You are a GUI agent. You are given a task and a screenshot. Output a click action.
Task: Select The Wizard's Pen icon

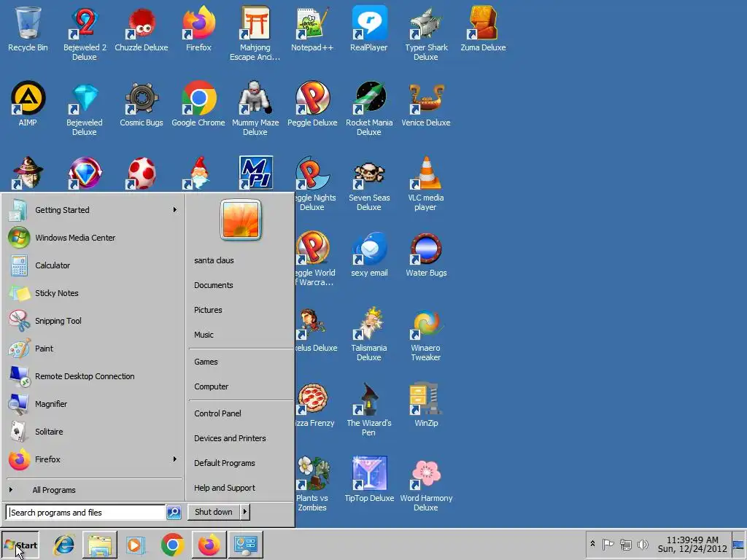click(368, 409)
